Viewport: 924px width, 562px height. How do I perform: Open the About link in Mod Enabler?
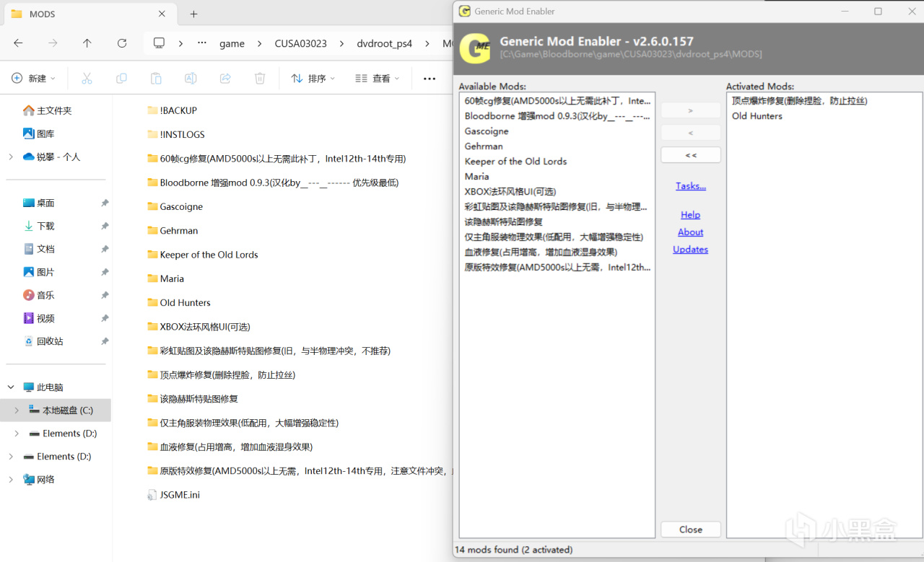pos(691,232)
